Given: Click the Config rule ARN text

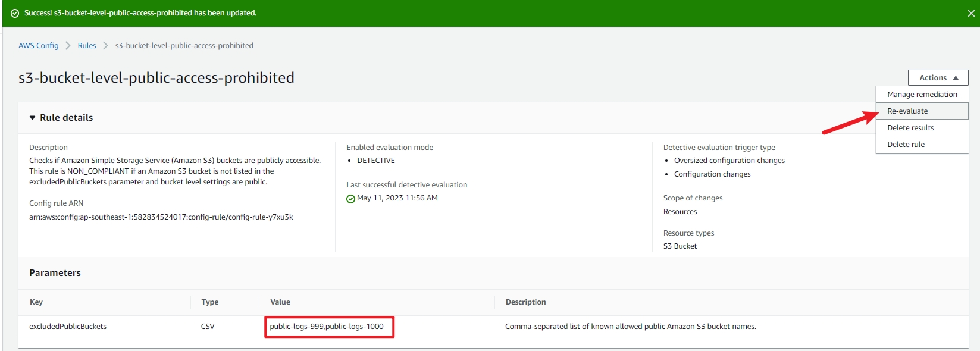Looking at the screenshot, I should 161,217.
